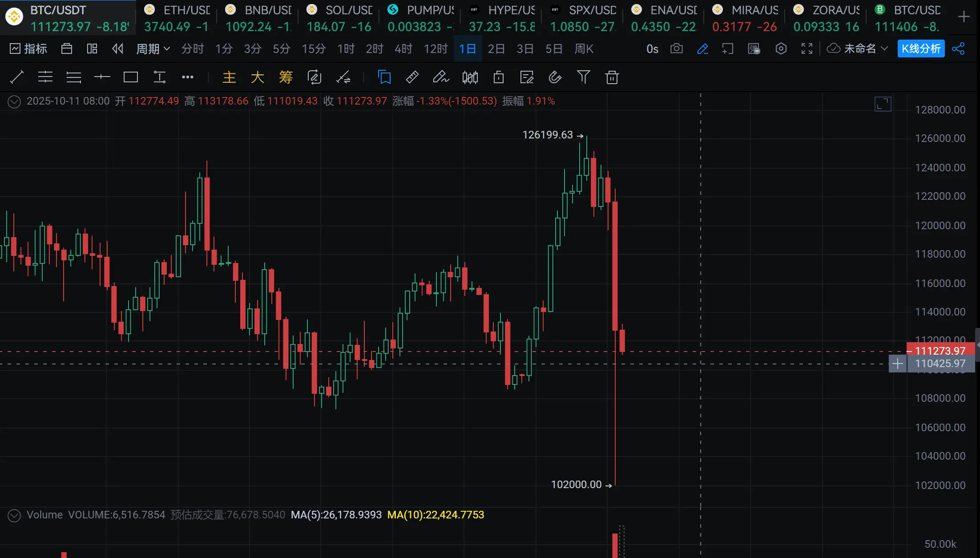
Task: Select the 4时 timeframe tab
Action: click(x=403, y=49)
